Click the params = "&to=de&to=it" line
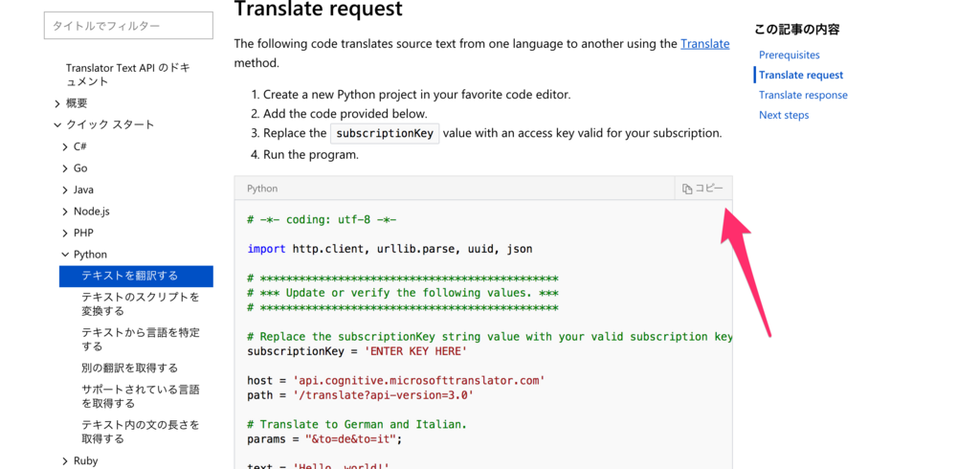 click(x=325, y=439)
